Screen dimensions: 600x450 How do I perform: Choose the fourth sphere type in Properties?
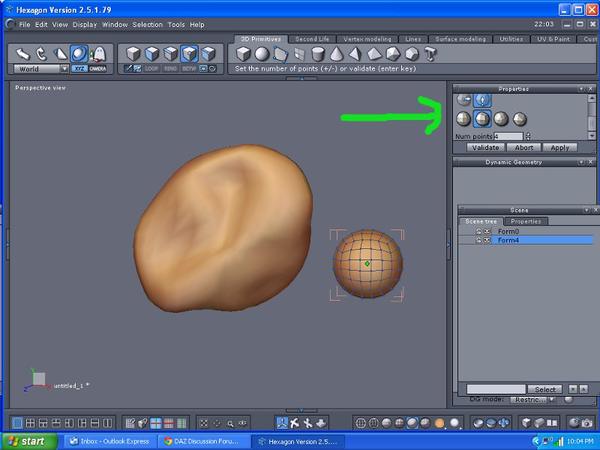pyautogui.click(x=519, y=119)
